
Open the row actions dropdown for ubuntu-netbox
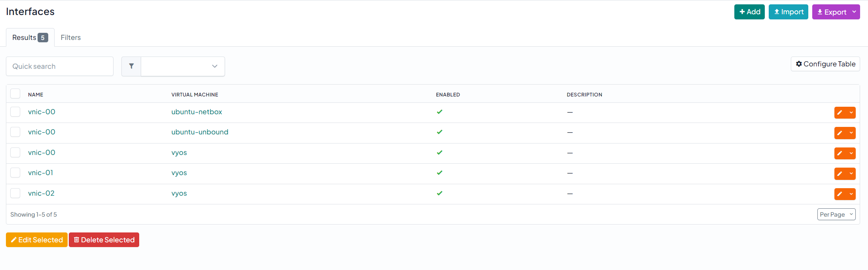pyautogui.click(x=851, y=113)
